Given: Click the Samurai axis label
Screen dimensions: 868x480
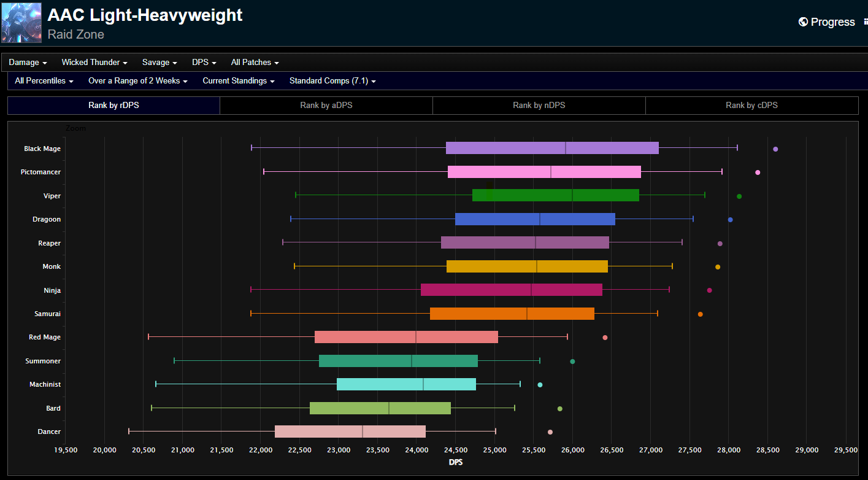Looking at the screenshot, I should click(x=48, y=314).
